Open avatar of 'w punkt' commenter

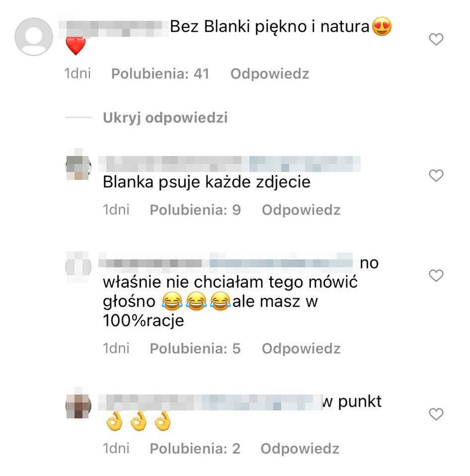click(x=78, y=404)
